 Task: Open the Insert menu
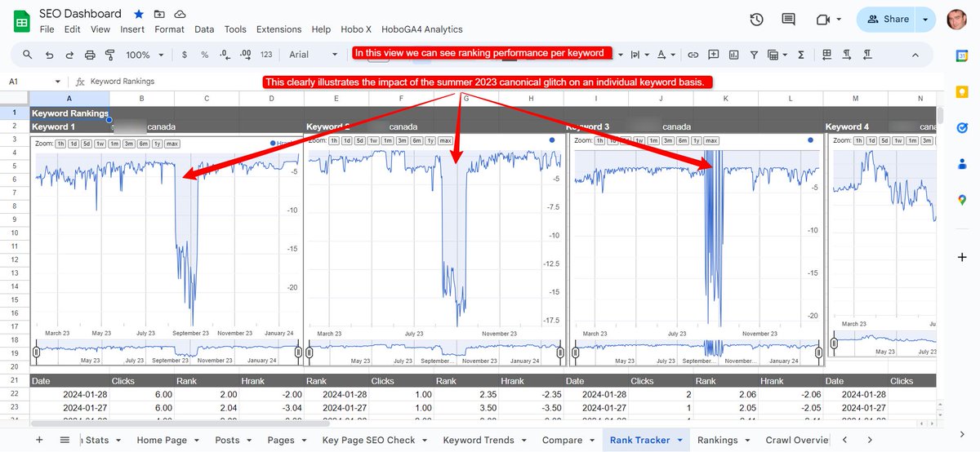pyautogui.click(x=132, y=29)
